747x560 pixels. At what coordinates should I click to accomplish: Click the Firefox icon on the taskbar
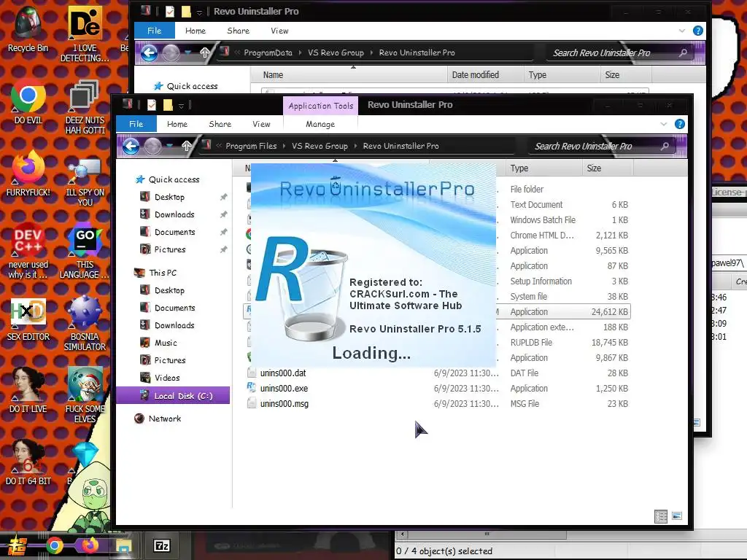click(x=90, y=545)
